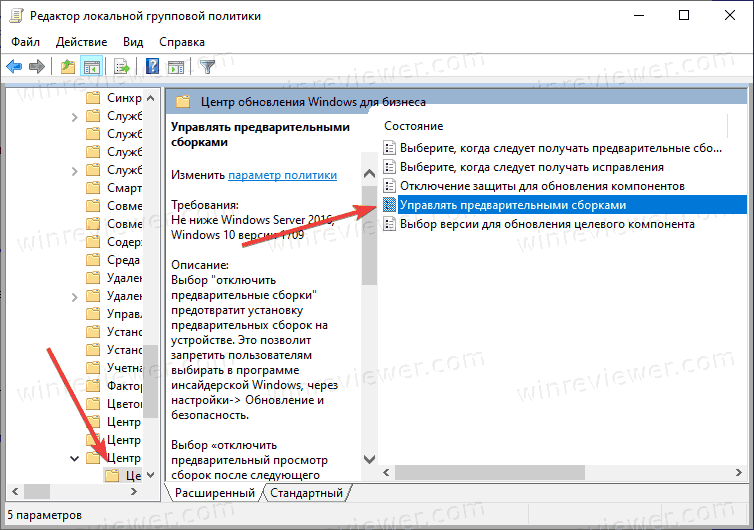Click icon of Выбор версии policy row
Viewport: 754px width, 530px height.
[389, 224]
